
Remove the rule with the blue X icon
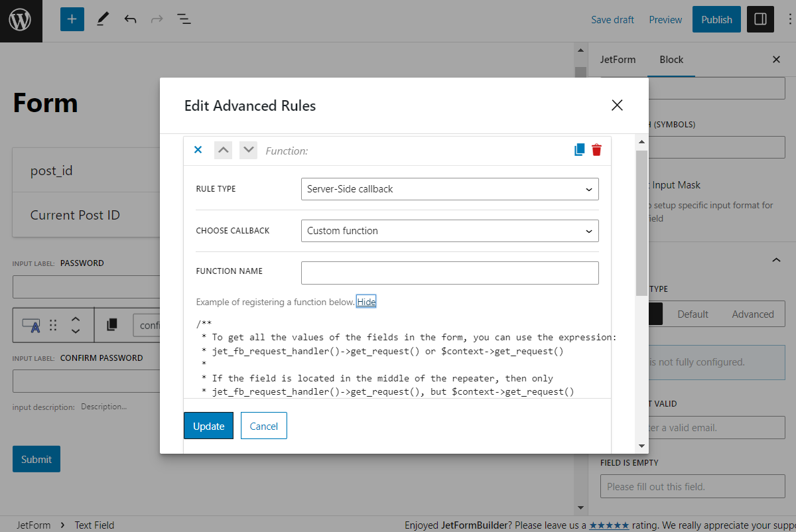click(198, 150)
